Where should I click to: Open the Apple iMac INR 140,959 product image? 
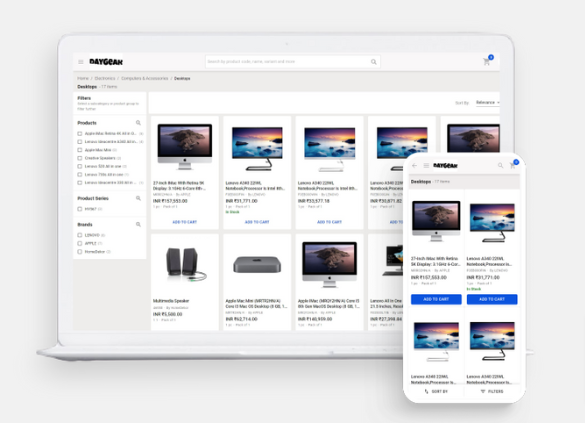329,264
